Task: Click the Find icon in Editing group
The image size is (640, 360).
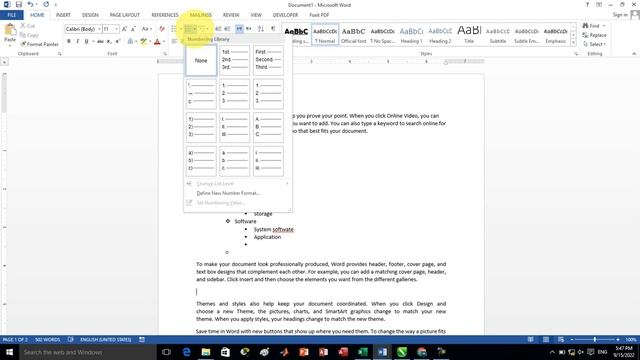Action: click(585, 26)
